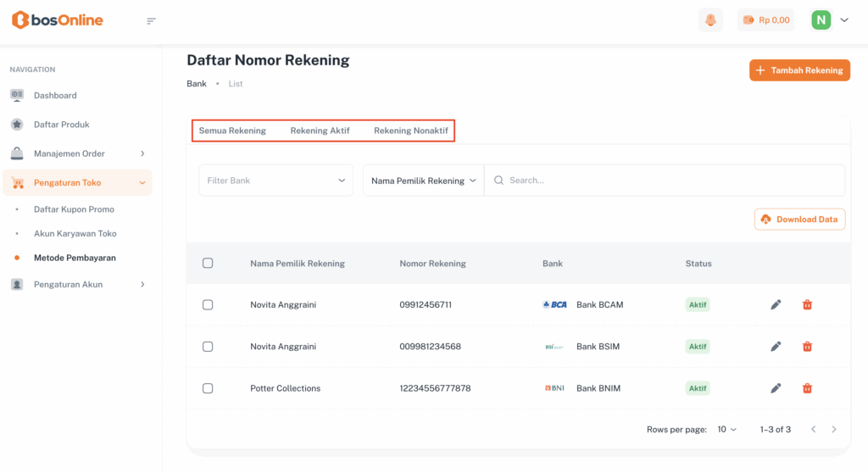The image size is (868, 473).
Task: Open the wallet balance Rp 0,00
Action: [x=766, y=20]
